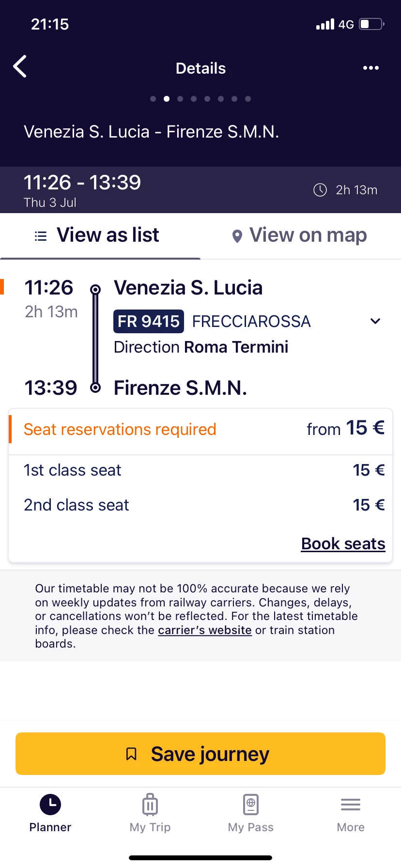The image size is (401, 868).
Task: Tap the bookmark icon on Save journey
Action: 131,754
